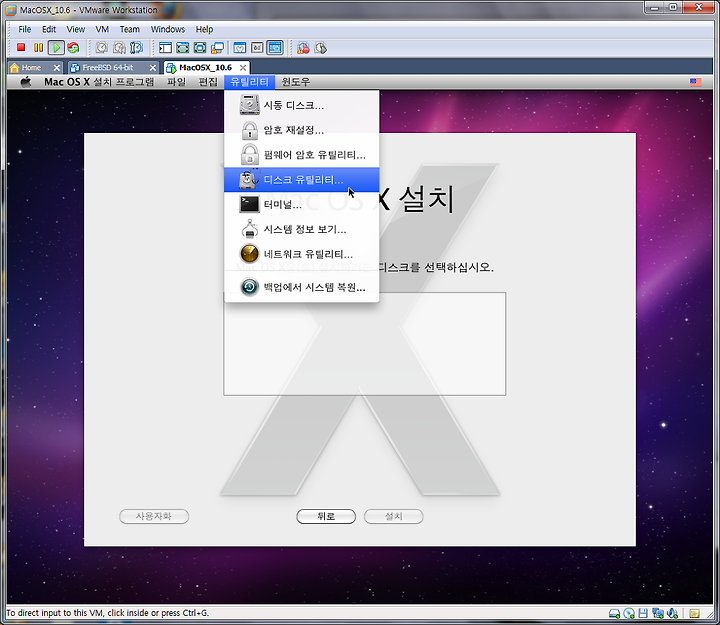Open the 파일 menu in the guest

[x=176, y=82]
